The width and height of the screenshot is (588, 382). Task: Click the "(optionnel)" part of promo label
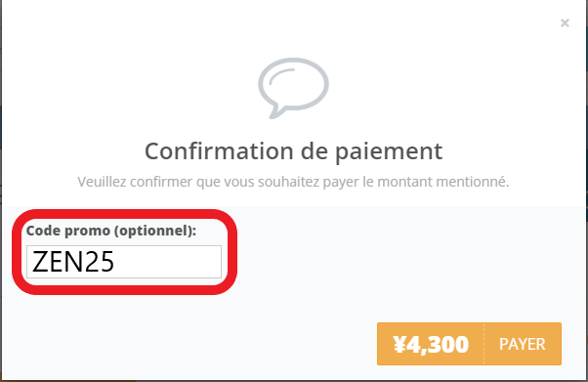[155, 231]
